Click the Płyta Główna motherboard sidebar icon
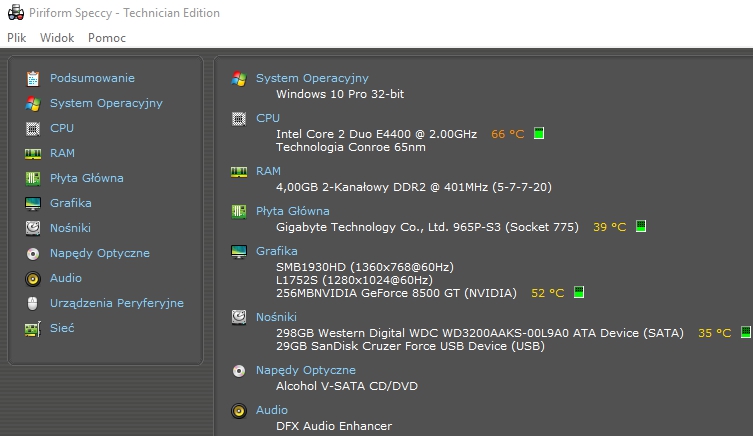 [x=33, y=178]
